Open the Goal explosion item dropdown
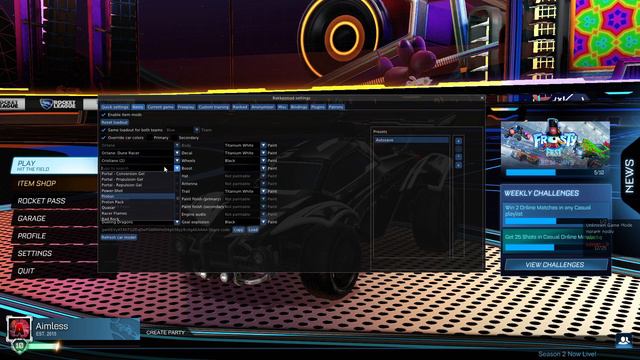The height and width of the screenshot is (360, 640). click(177, 222)
